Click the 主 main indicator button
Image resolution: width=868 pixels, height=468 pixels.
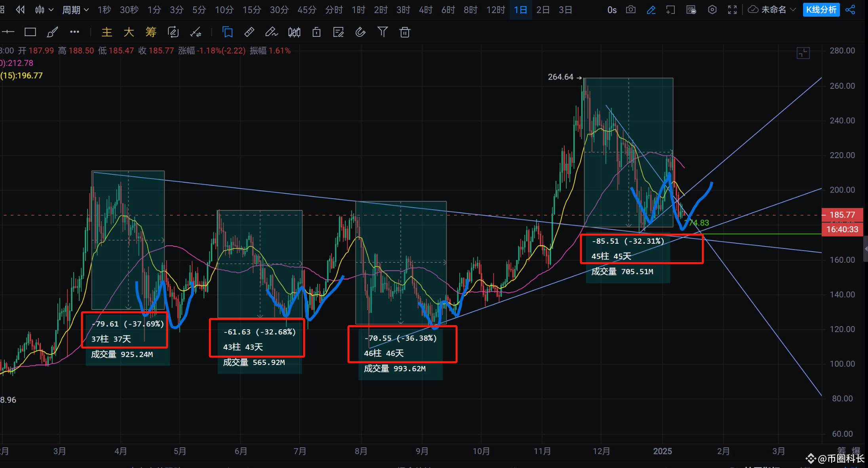pyautogui.click(x=107, y=32)
